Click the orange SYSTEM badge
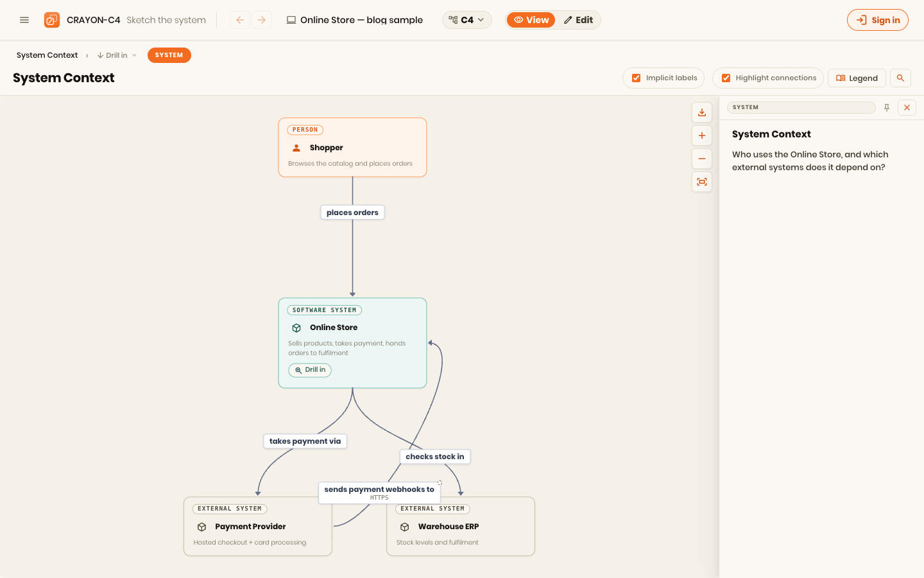 click(169, 55)
